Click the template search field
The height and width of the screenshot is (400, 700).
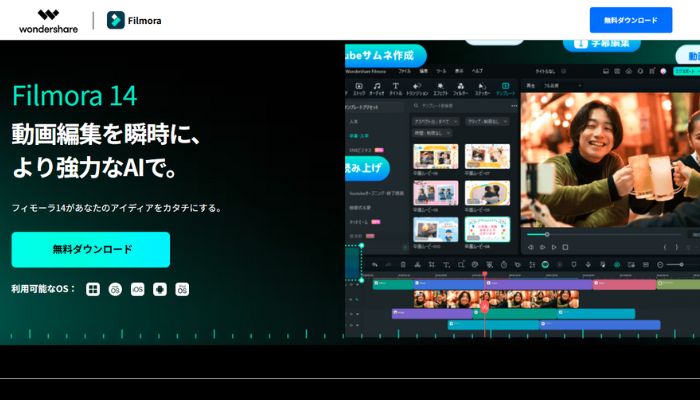click(459, 106)
